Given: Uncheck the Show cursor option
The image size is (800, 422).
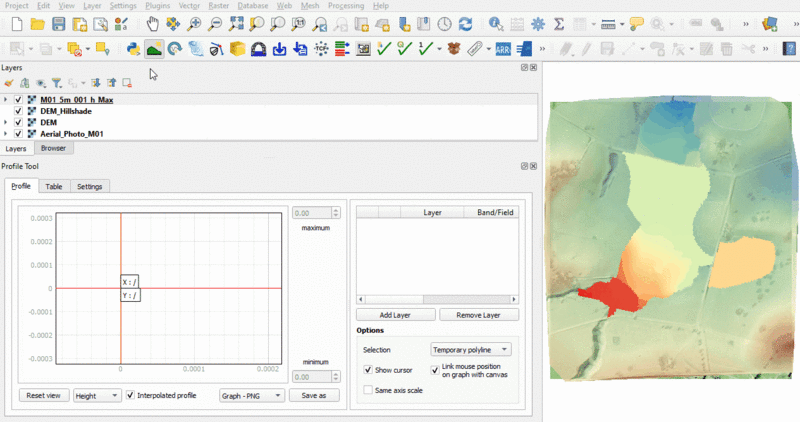Looking at the screenshot, I should [x=368, y=370].
